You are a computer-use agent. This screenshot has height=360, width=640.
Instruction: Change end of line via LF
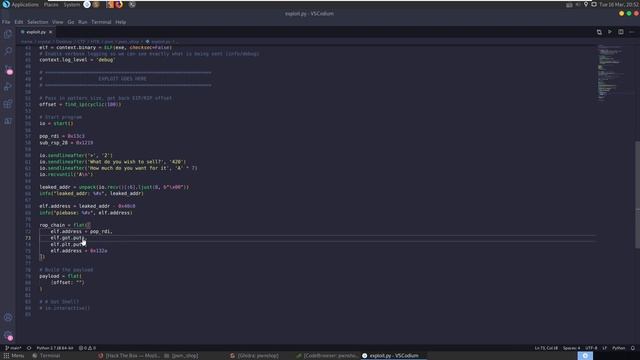coord(604,348)
